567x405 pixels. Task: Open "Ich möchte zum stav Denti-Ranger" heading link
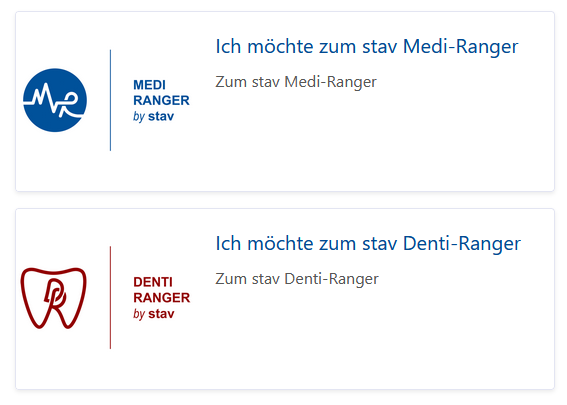pos(368,243)
